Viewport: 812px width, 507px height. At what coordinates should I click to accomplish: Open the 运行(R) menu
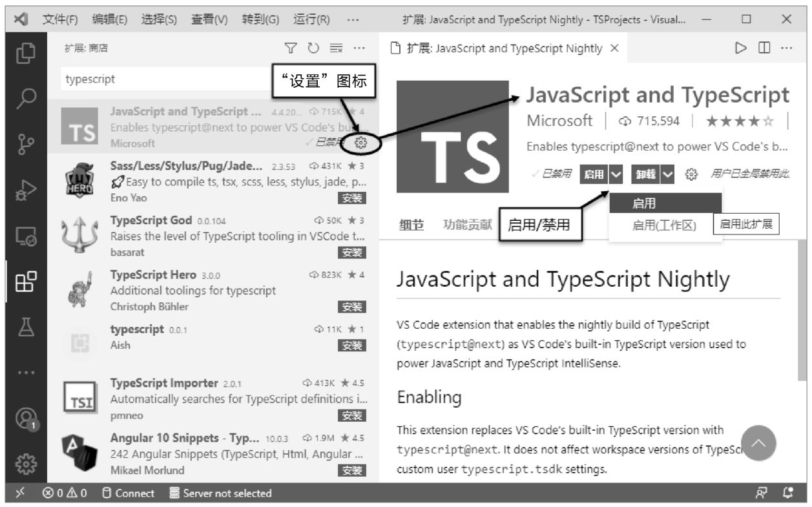click(311, 19)
